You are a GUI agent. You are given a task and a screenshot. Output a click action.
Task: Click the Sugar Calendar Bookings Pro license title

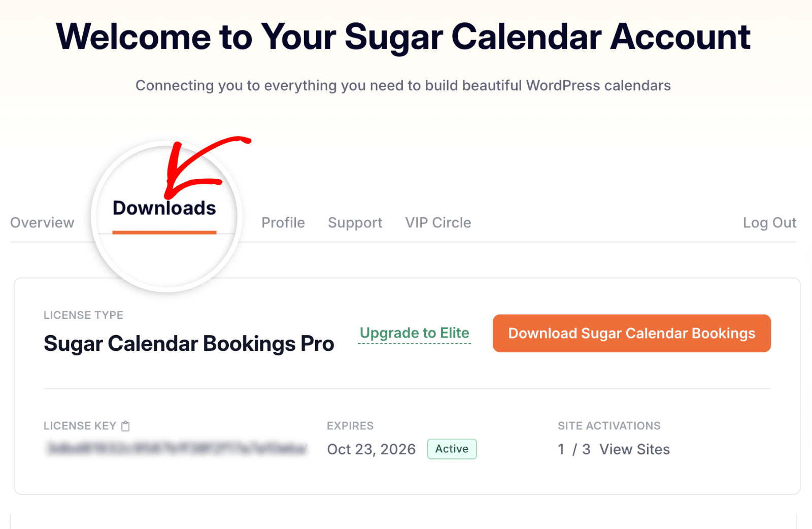point(189,343)
